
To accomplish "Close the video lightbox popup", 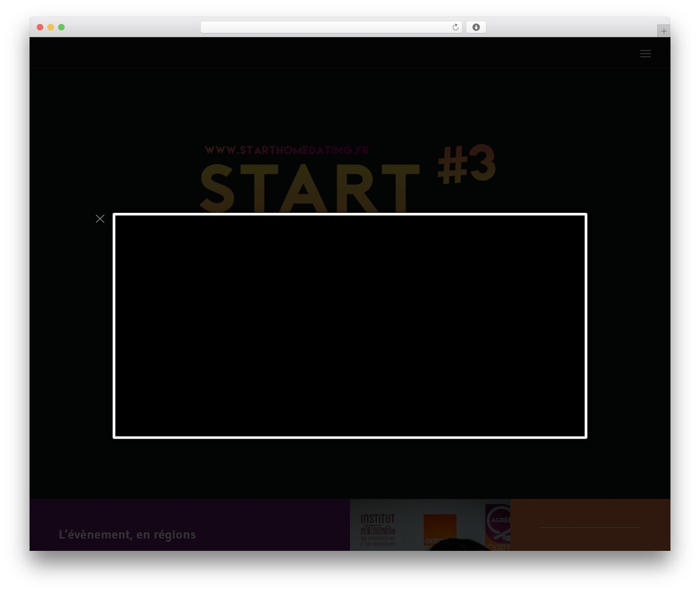I will [100, 219].
